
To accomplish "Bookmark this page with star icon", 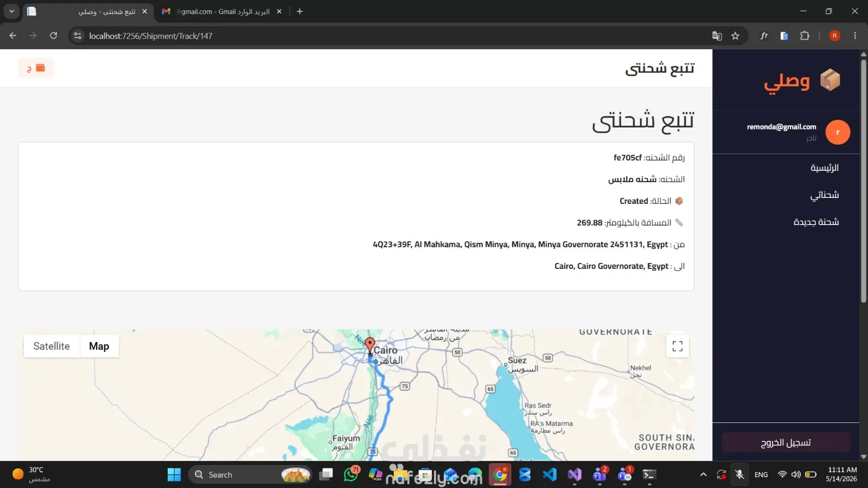I will click(x=735, y=36).
